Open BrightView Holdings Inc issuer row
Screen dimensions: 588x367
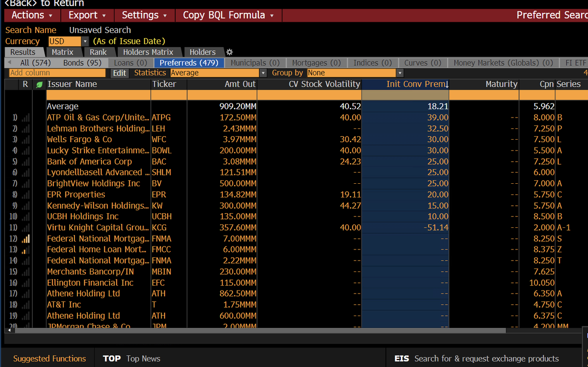94,183
